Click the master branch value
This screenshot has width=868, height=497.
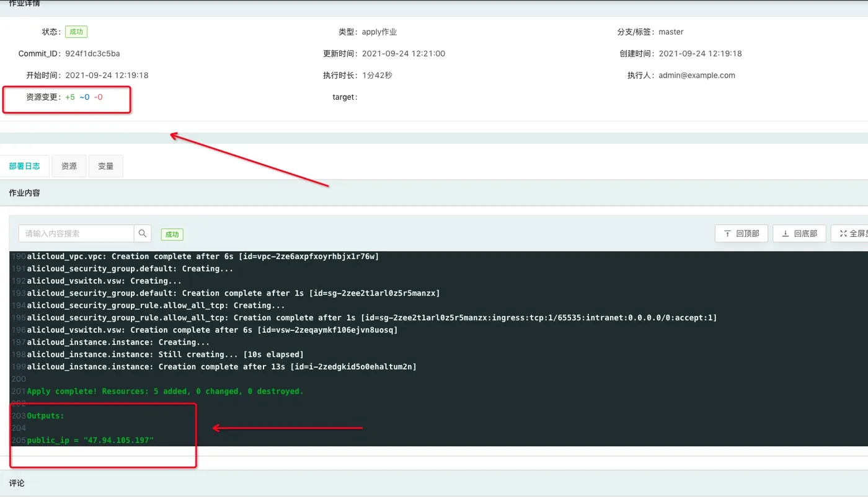coord(671,32)
